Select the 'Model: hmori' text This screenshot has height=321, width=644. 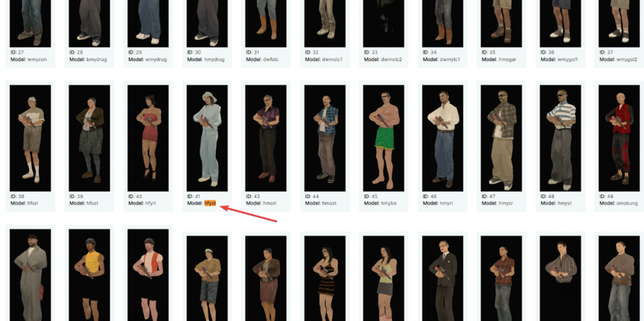pyautogui.click(x=261, y=203)
